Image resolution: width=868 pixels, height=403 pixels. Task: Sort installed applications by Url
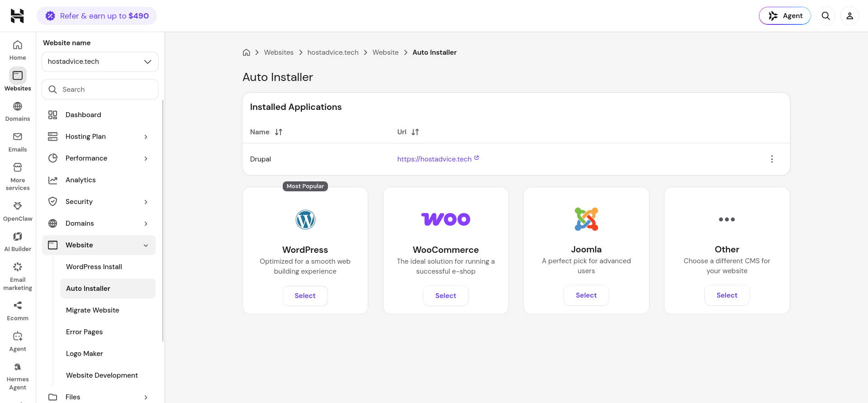(415, 132)
